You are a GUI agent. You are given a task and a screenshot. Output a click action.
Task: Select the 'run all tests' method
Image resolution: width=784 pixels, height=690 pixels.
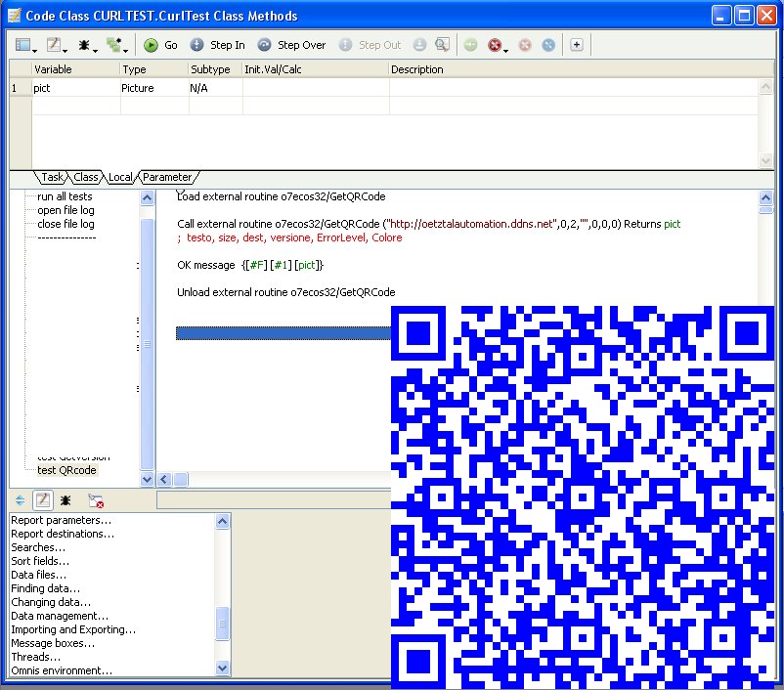tap(65, 196)
